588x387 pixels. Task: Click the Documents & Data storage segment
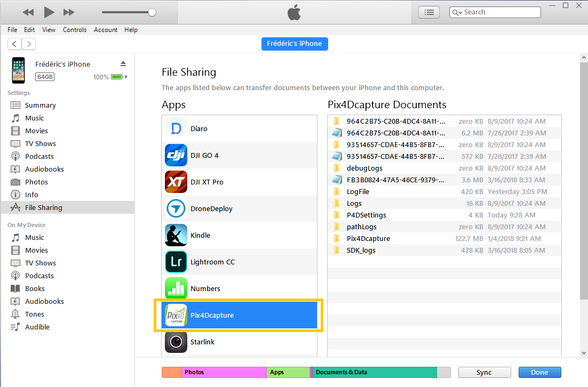(x=375, y=372)
